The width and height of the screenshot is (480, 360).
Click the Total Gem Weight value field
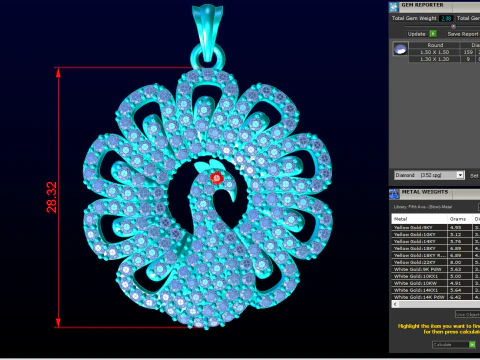point(446,18)
